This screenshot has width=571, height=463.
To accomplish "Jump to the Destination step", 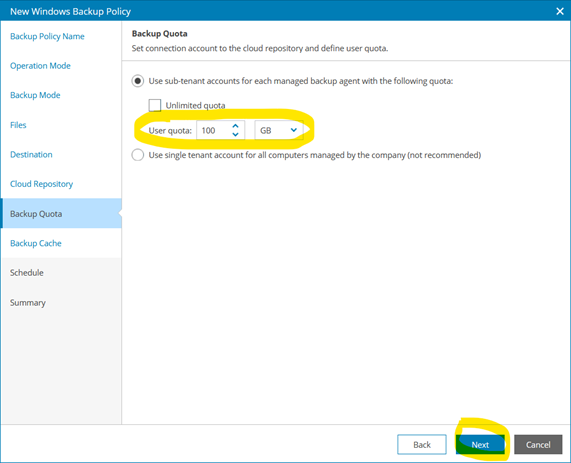I will 31,154.
